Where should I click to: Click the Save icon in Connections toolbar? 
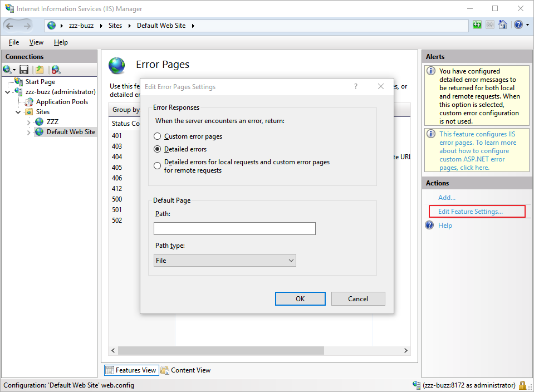(x=24, y=70)
